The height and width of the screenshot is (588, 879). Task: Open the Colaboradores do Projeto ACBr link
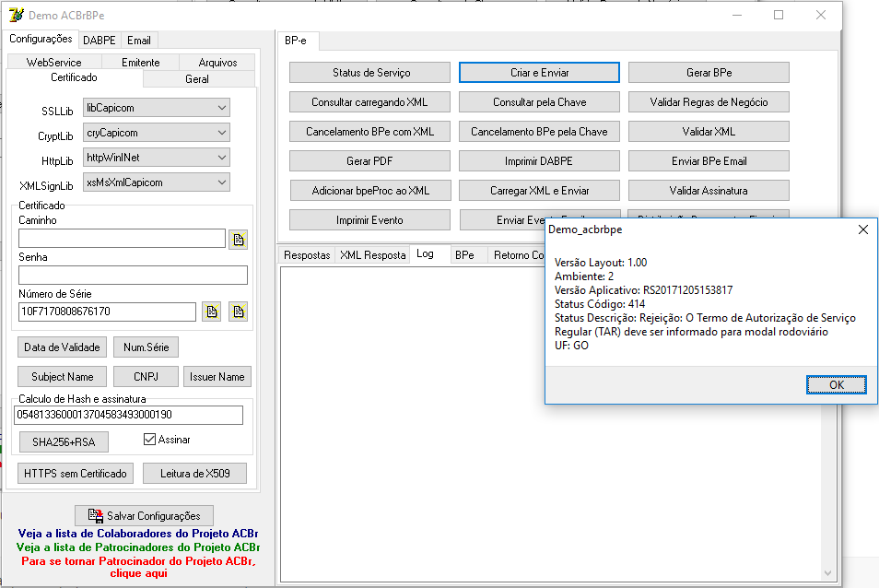[138, 533]
